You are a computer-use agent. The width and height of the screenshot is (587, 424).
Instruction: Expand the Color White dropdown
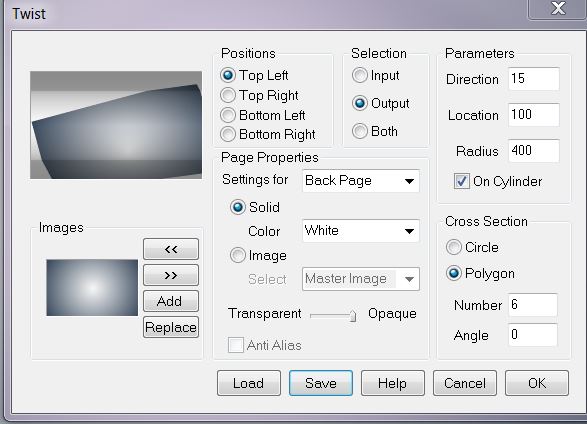tap(361, 231)
